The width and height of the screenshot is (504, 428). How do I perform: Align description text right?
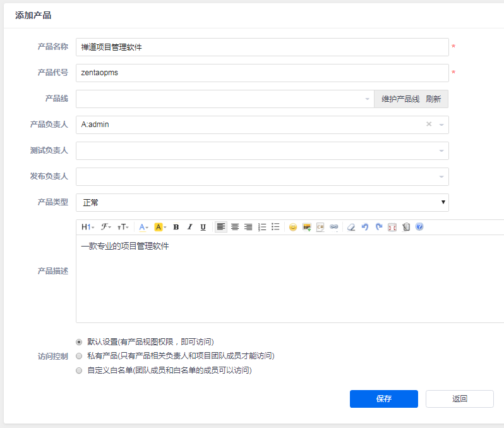point(248,227)
